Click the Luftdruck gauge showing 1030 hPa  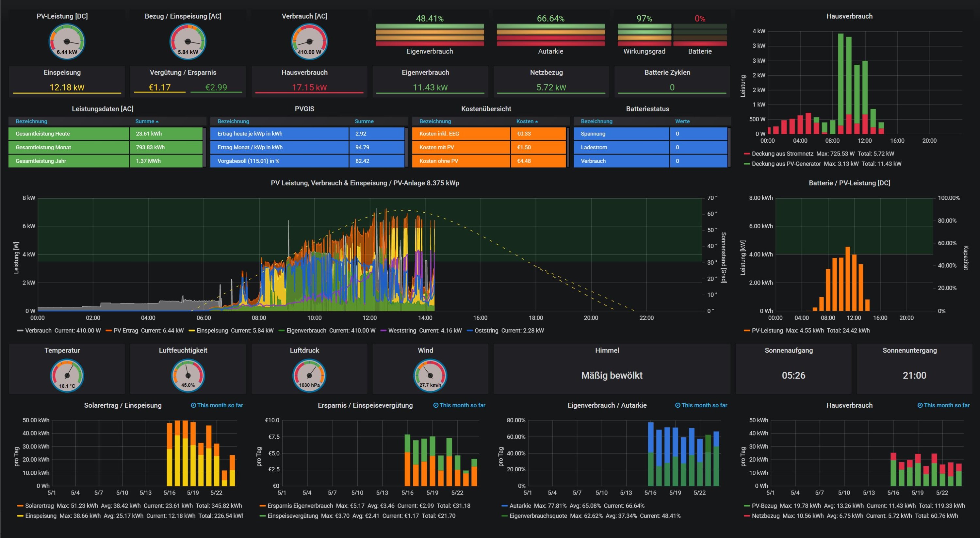309,376
